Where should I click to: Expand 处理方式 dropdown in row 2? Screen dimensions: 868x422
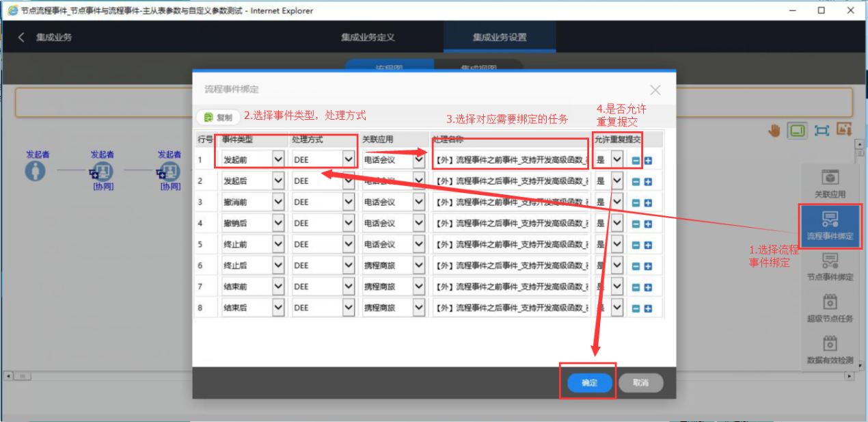349,181
